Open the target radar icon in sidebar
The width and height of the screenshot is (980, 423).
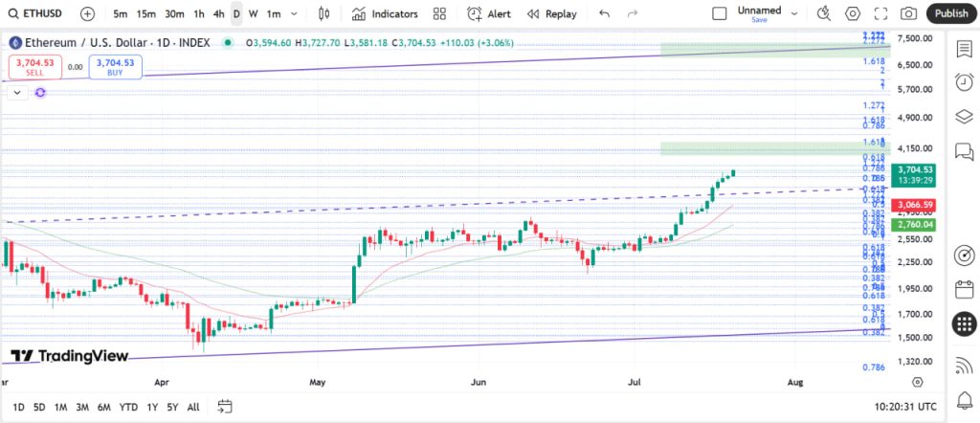[964, 256]
